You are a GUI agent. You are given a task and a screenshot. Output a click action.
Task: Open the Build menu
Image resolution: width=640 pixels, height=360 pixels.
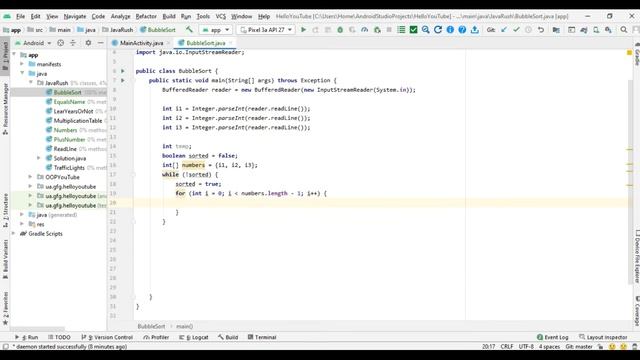click(169, 16)
